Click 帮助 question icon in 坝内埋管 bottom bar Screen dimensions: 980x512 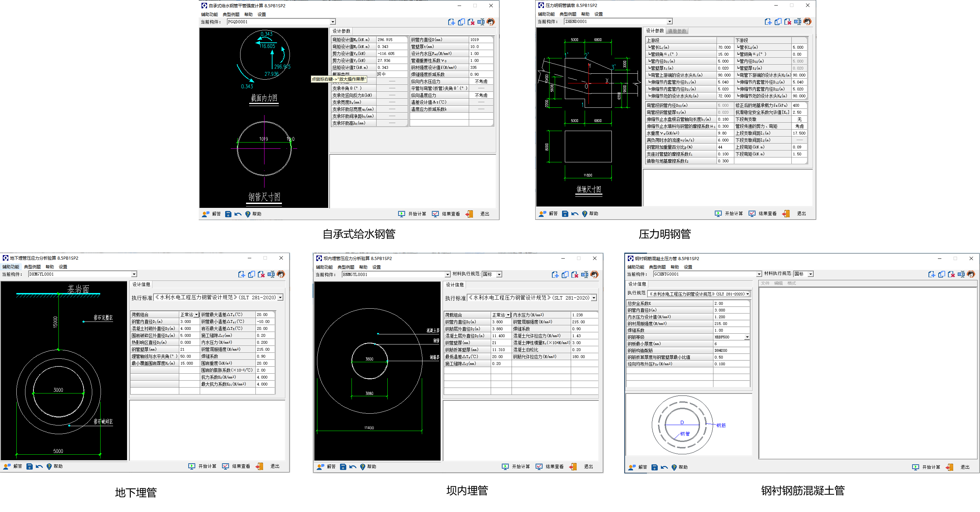[x=363, y=467]
